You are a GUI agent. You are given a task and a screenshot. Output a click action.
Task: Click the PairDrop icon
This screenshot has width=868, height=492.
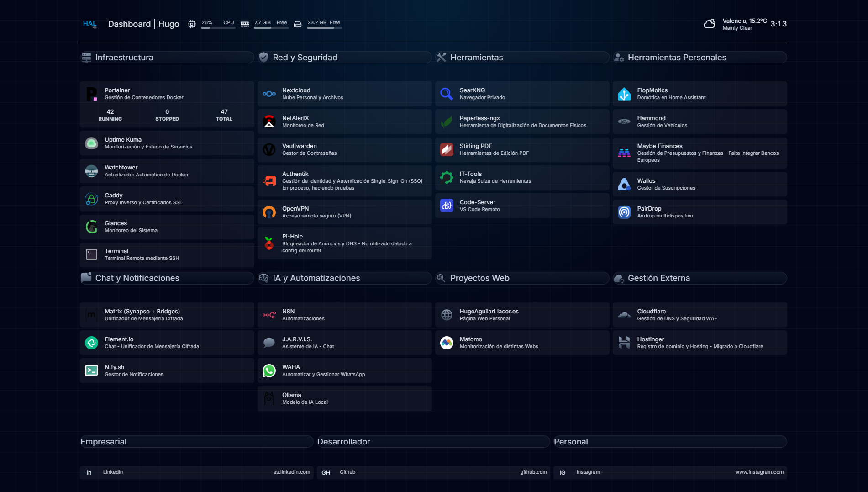pos(624,212)
